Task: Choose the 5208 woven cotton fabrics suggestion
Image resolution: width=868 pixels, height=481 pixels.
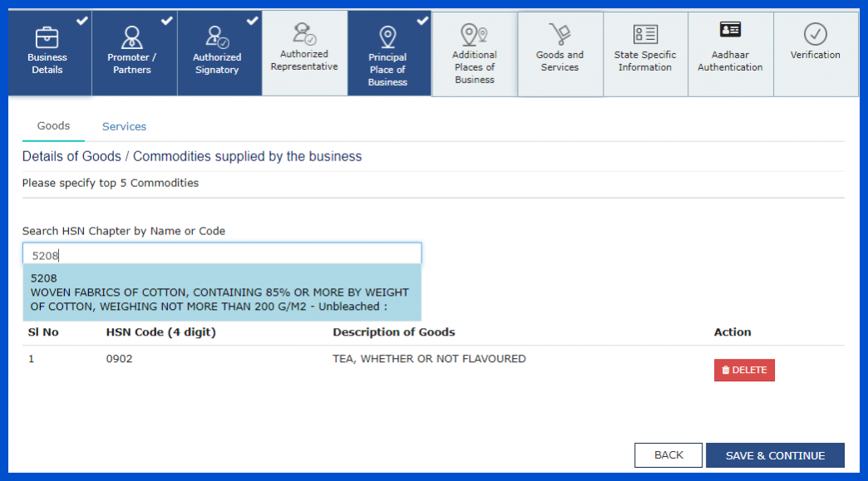Action: click(222, 292)
